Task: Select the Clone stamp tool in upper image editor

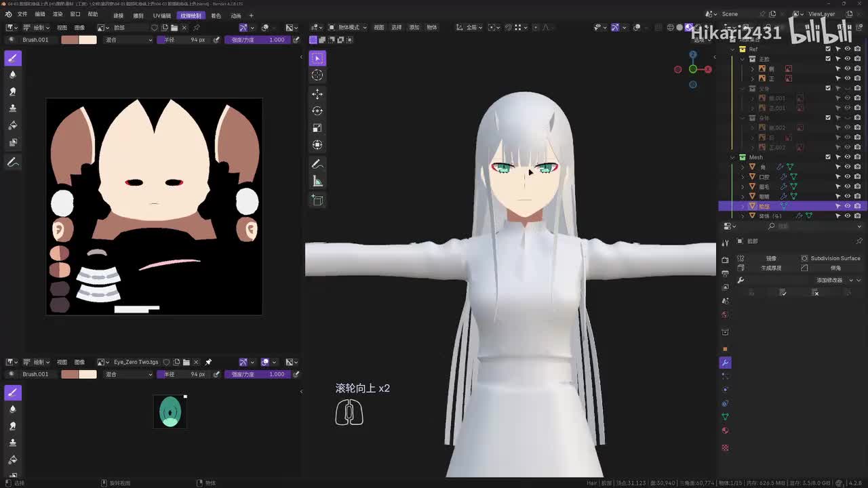Action: (x=12, y=108)
